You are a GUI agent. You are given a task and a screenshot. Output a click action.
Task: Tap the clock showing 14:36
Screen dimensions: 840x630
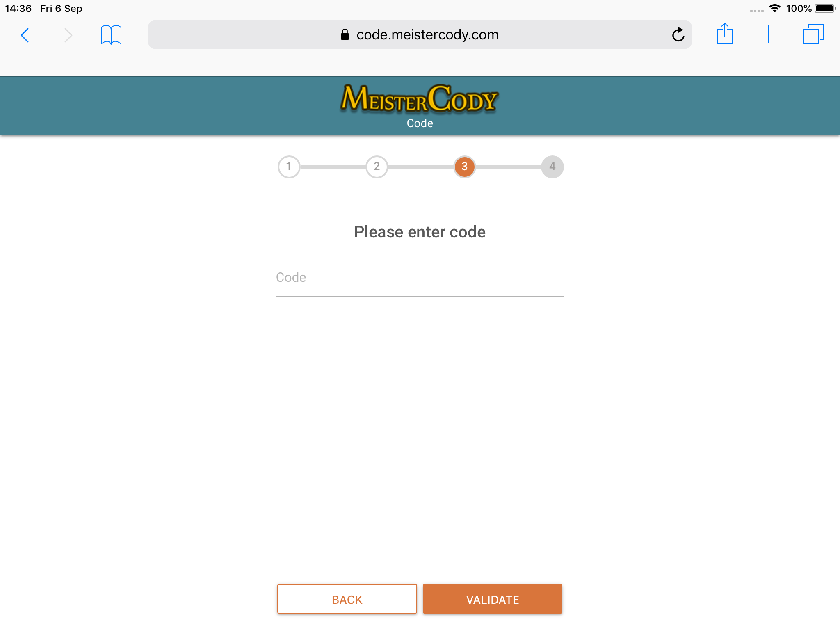[x=18, y=9]
